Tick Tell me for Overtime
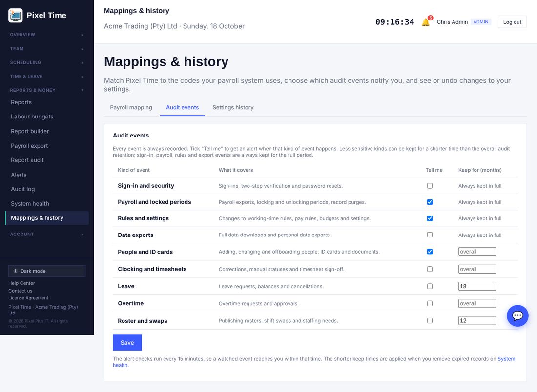537x392 pixels. click(430, 303)
